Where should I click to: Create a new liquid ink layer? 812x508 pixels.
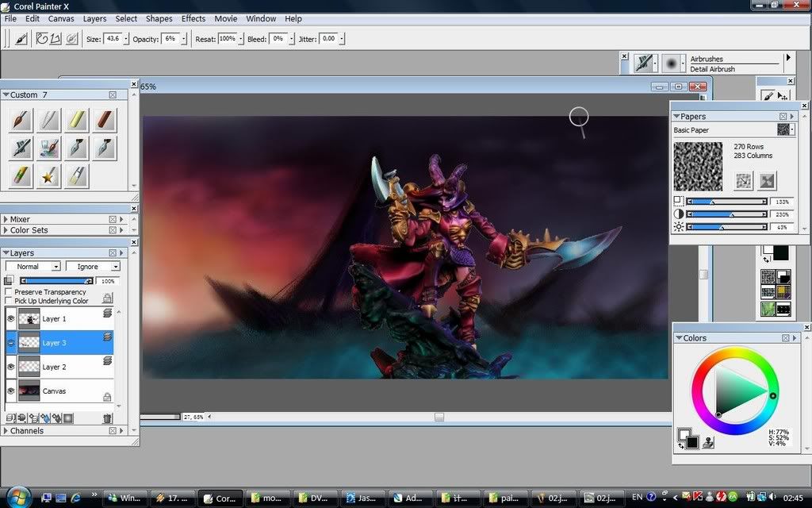[x=56, y=418]
